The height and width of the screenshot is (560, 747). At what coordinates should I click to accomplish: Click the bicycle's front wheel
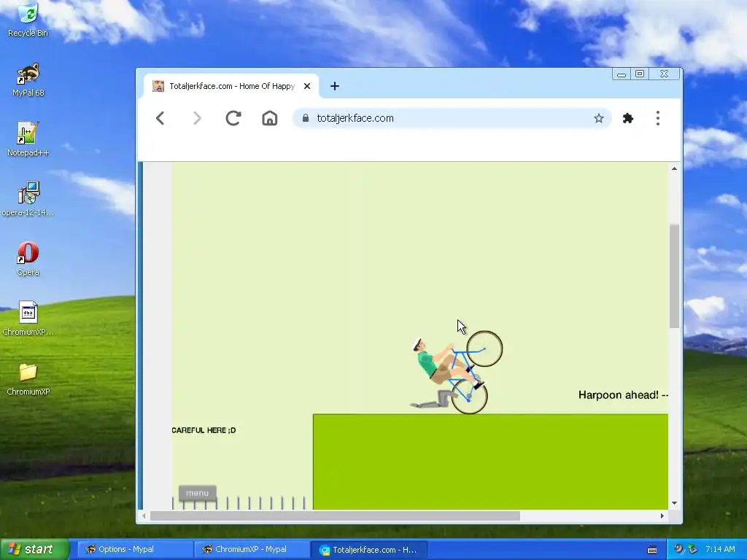point(484,349)
